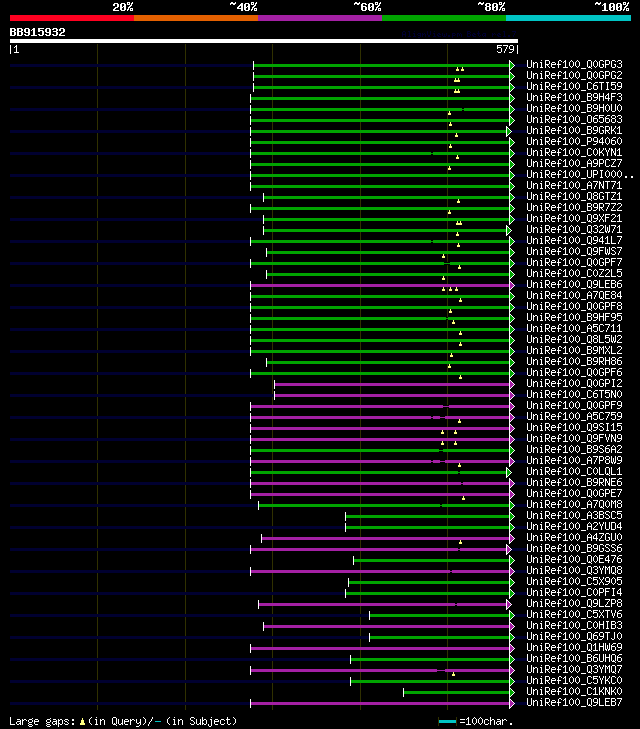Select the UniRef100_B6UHQ6 label
640x729 pixels.
coord(574,659)
